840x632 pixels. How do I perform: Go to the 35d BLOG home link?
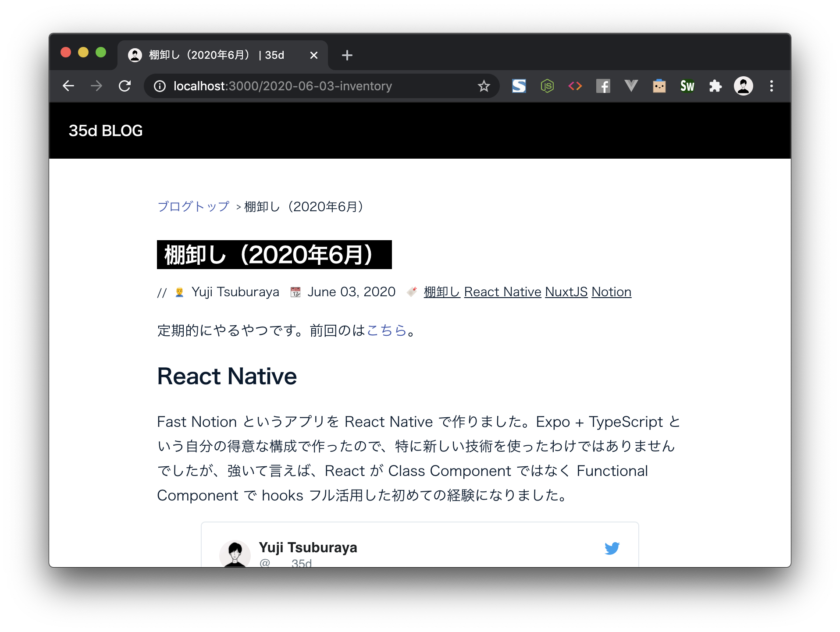pyautogui.click(x=106, y=131)
